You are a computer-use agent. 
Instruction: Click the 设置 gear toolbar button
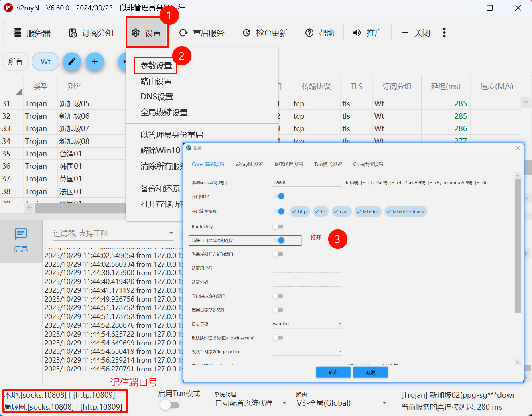click(x=147, y=33)
